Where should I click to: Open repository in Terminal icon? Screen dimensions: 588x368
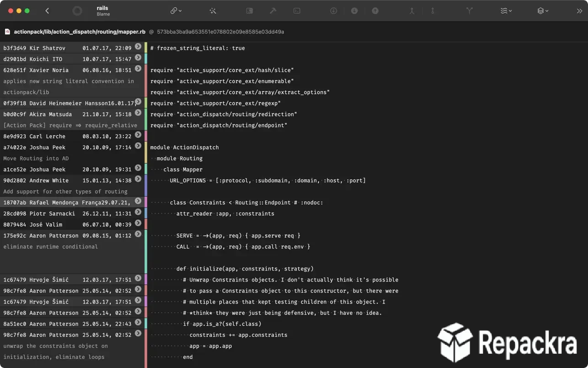pyautogui.click(x=297, y=11)
